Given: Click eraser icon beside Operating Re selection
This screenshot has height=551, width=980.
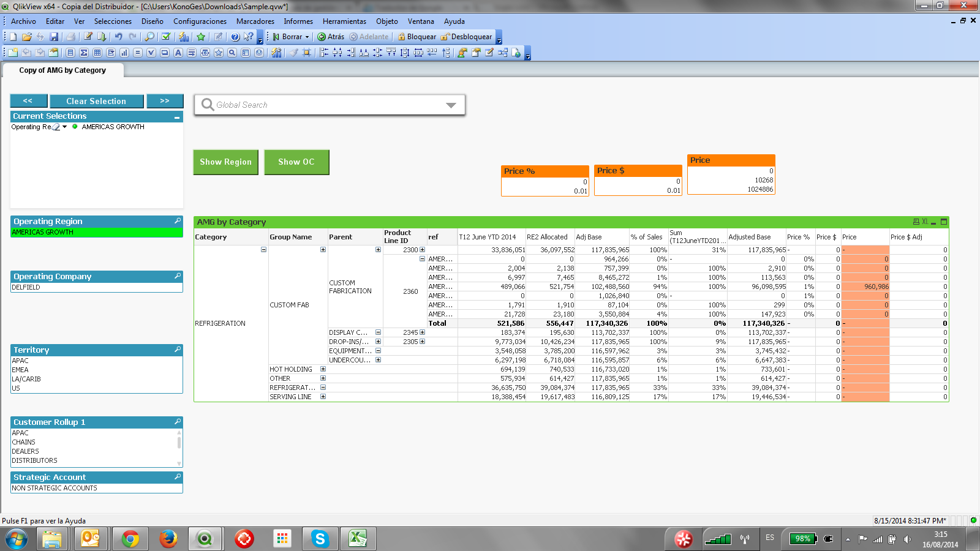Looking at the screenshot, I should [56, 127].
